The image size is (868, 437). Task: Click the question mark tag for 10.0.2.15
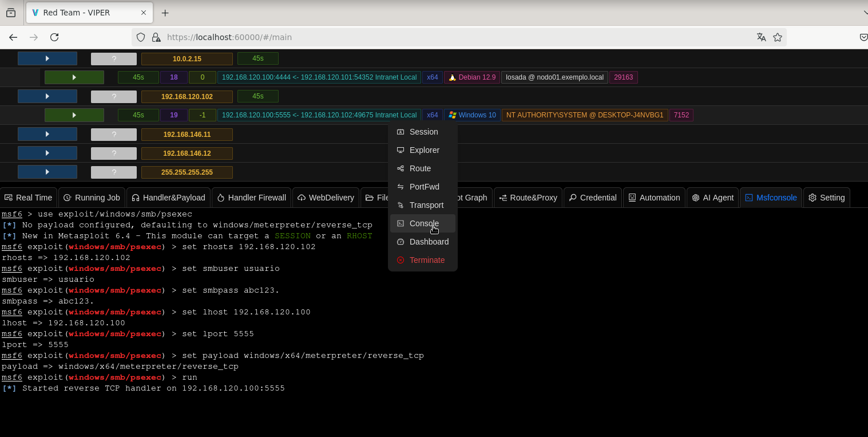point(114,58)
